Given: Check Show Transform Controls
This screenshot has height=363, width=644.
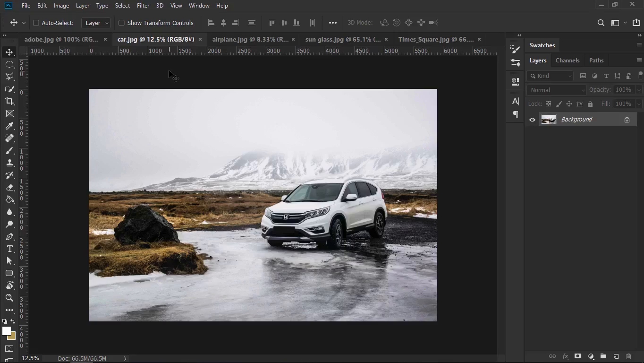Looking at the screenshot, I should pos(121,23).
